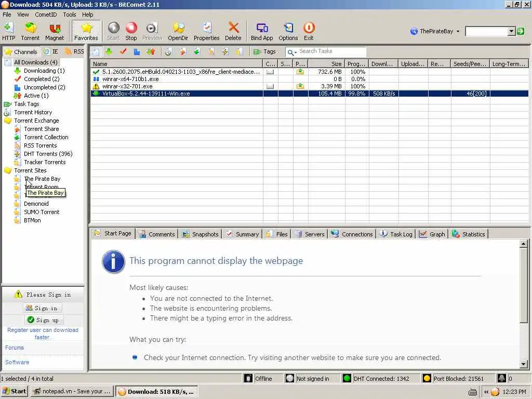The height and width of the screenshot is (399, 532).
Task: Open the download directory with OpenDir
Action: pyautogui.click(x=178, y=31)
